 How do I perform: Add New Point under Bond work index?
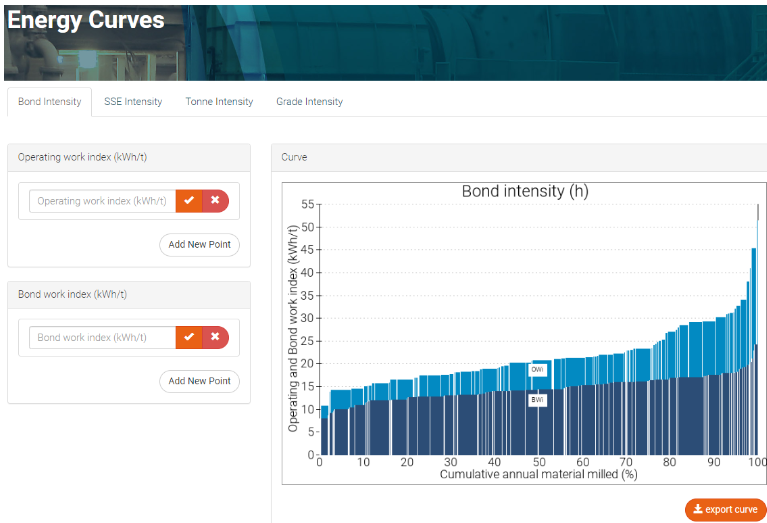pyautogui.click(x=199, y=381)
